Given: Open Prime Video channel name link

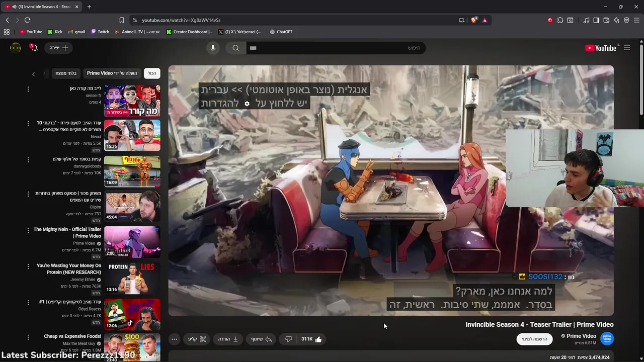Looking at the screenshot, I should point(581,336).
